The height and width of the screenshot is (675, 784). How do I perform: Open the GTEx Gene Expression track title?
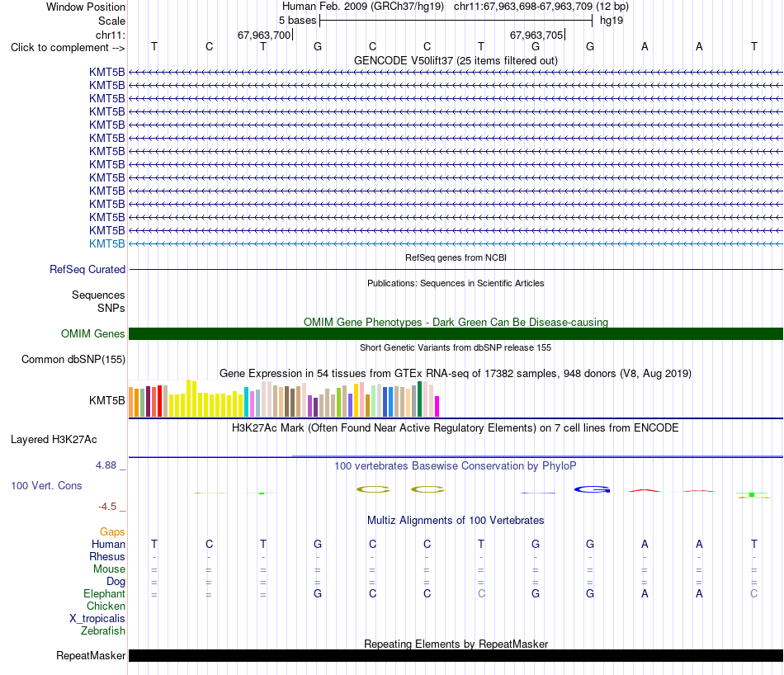(456, 374)
